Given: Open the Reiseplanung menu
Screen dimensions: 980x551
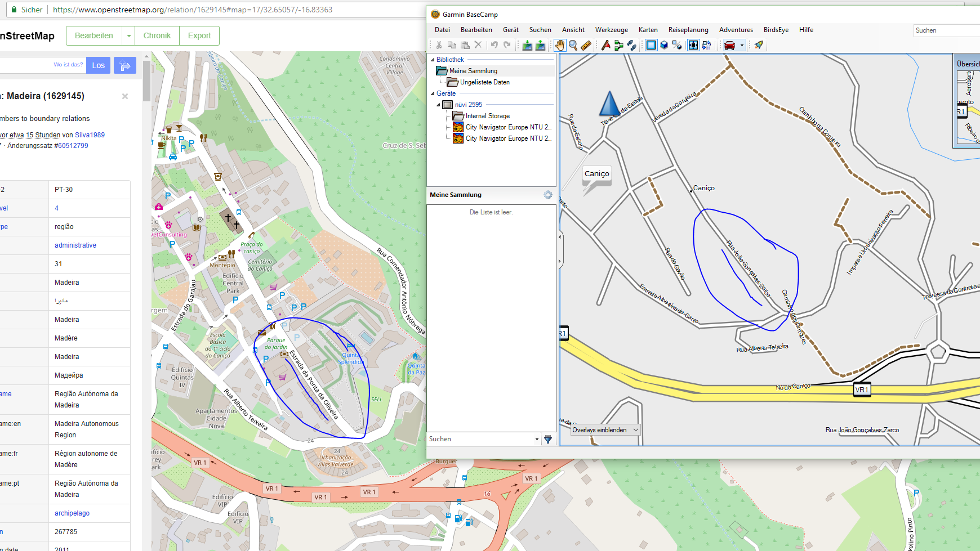Looking at the screenshot, I should click(688, 30).
